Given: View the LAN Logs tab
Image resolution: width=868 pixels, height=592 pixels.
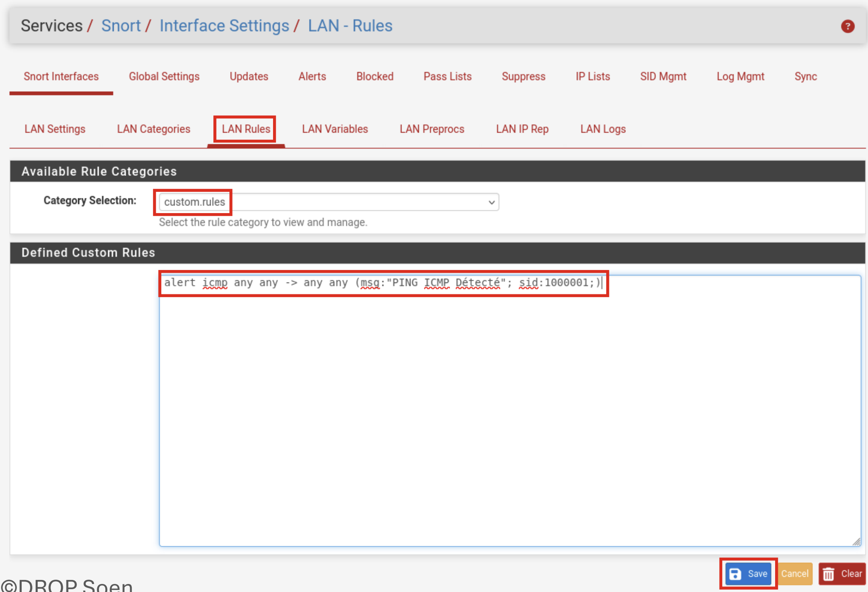Looking at the screenshot, I should 603,129.
